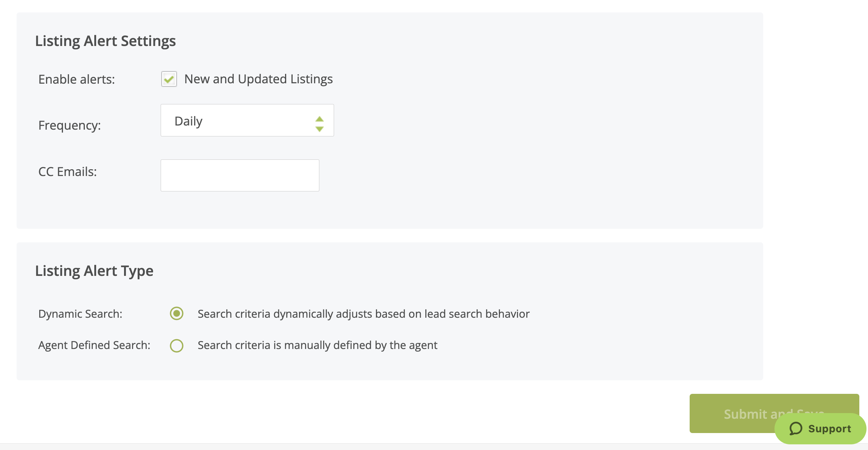Image resolution: width=868 pixels, height=450 pixels.
Task: Click the Listing Alert Settings heading
Action: 106,41
